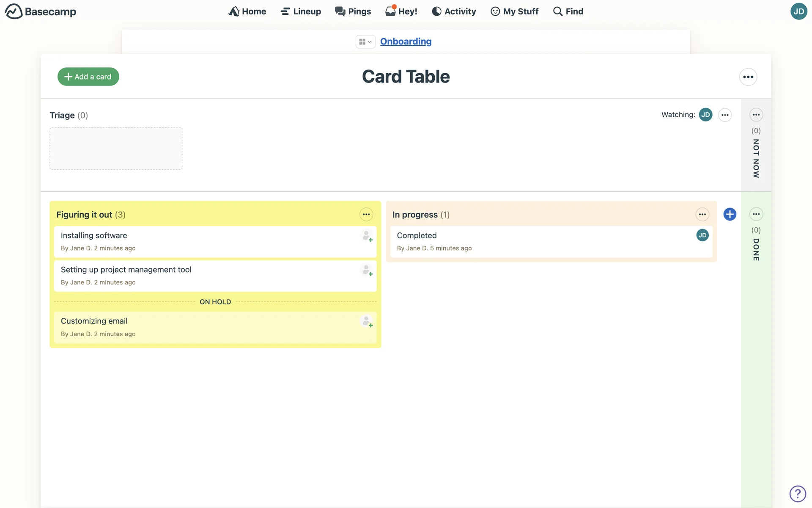Open the project switcher grid dropdown
This screenshot has width=812, height=508.
click(365, 41)
